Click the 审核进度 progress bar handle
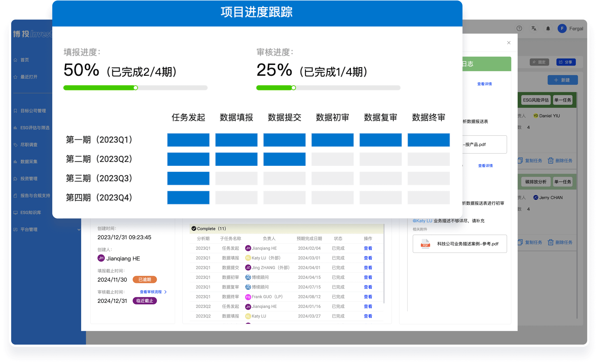This screenshot has width=598, height=364. pyautogui.click(x=294, y=88)
